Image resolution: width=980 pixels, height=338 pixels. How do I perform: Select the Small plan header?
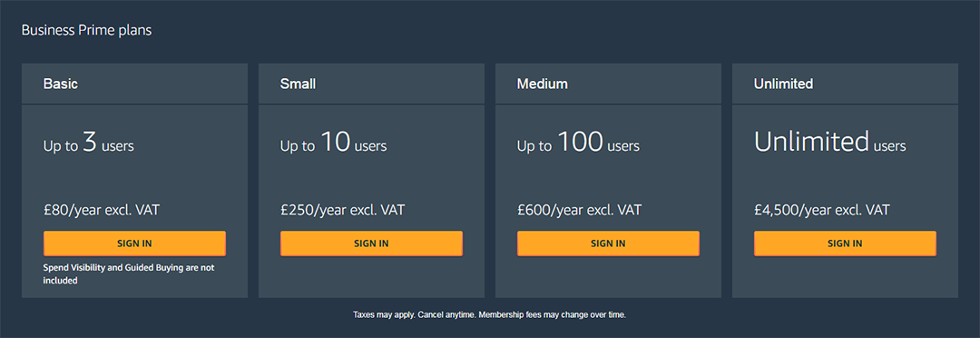pyautogui.click(x=371, y=84)
